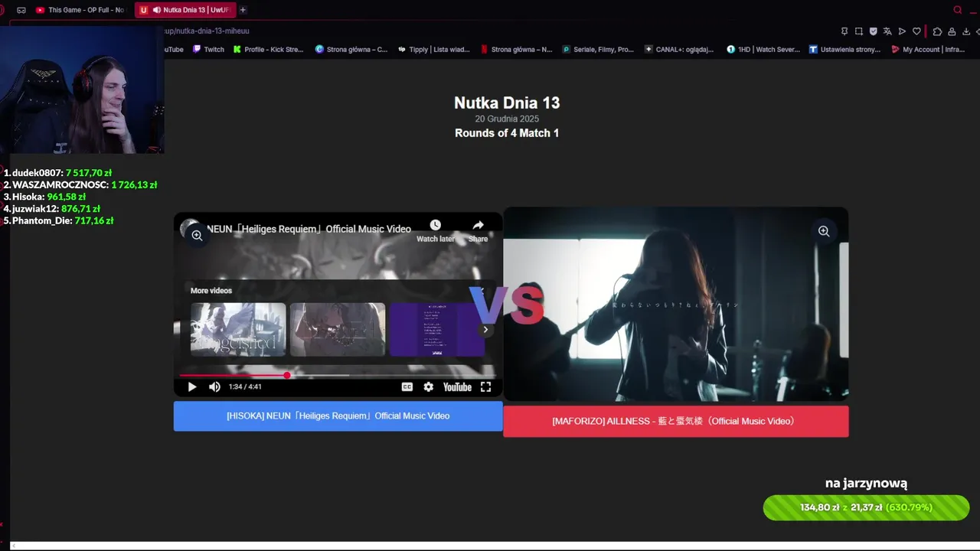Seek on the red video progress bar

click(x=338, y=375)
